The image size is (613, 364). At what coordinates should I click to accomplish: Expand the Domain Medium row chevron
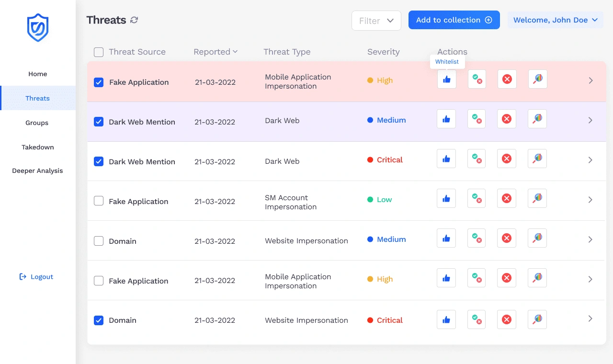click(x=590, y=239)
